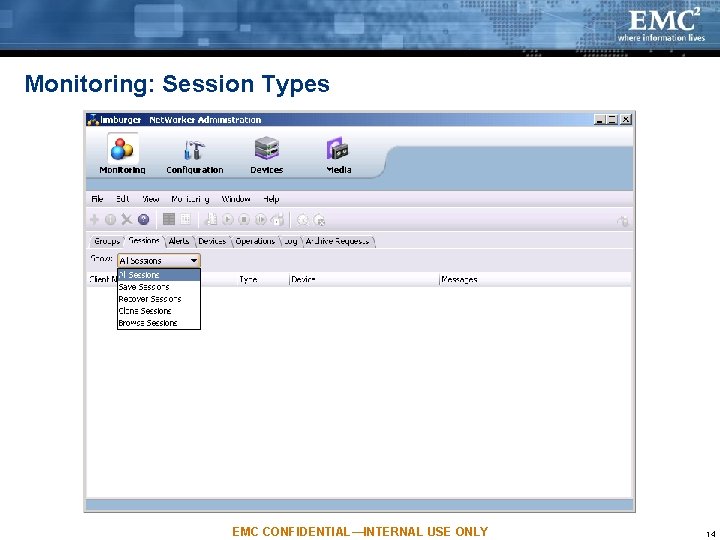This screenshot has width=720, height=540.
Task: Click the grayed restart toolbar icon
Action: pos(261,220)
